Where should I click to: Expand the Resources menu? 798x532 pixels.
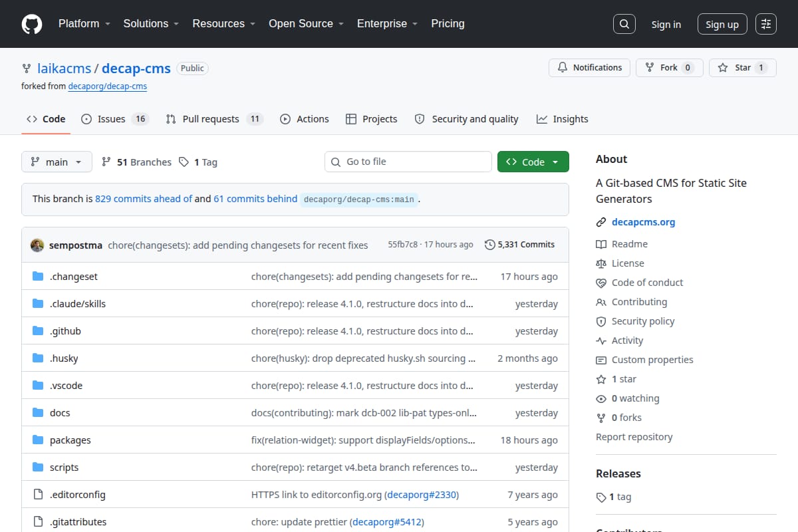click(x=224, y=24)
